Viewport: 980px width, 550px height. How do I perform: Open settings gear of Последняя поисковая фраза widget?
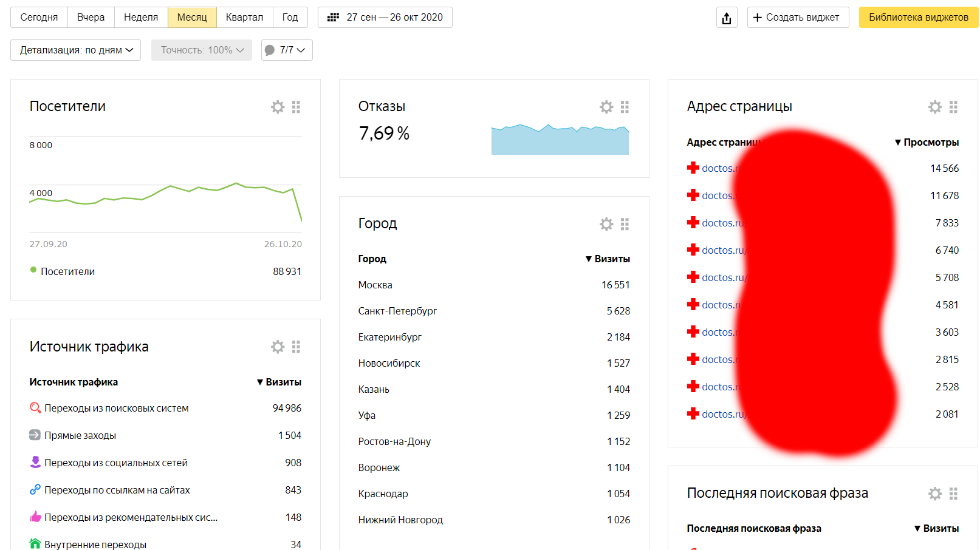(x=935, y=494)
